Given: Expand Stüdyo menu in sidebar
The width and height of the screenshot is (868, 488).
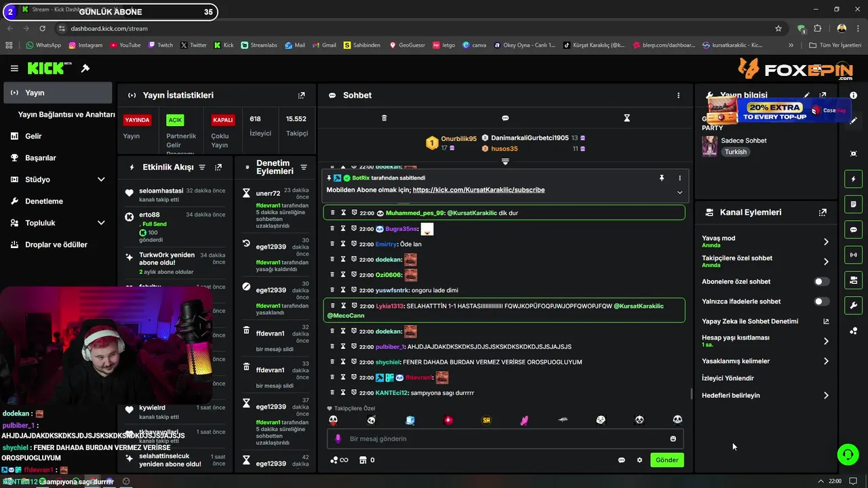Looking at the screenshot, I should pos(101,180).
